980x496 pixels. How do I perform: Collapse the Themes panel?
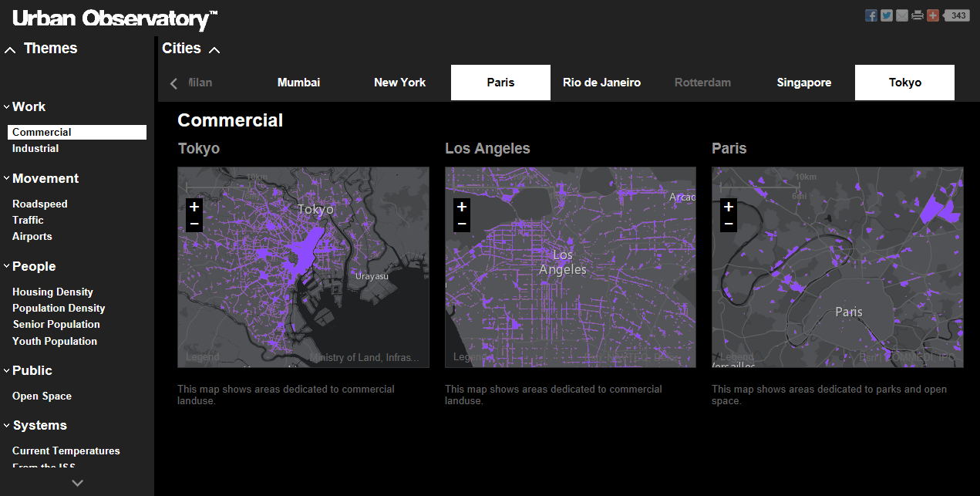[x=10, y=49]
